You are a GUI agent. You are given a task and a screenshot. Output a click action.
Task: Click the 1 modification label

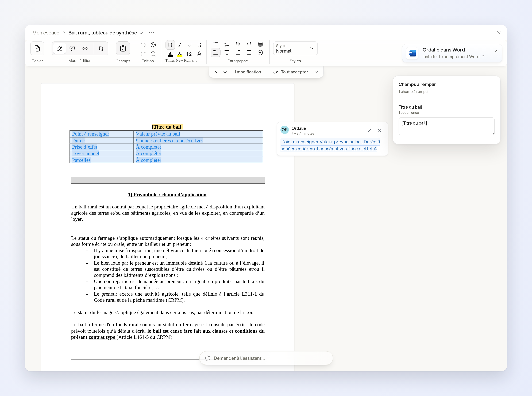pos(247,72)
